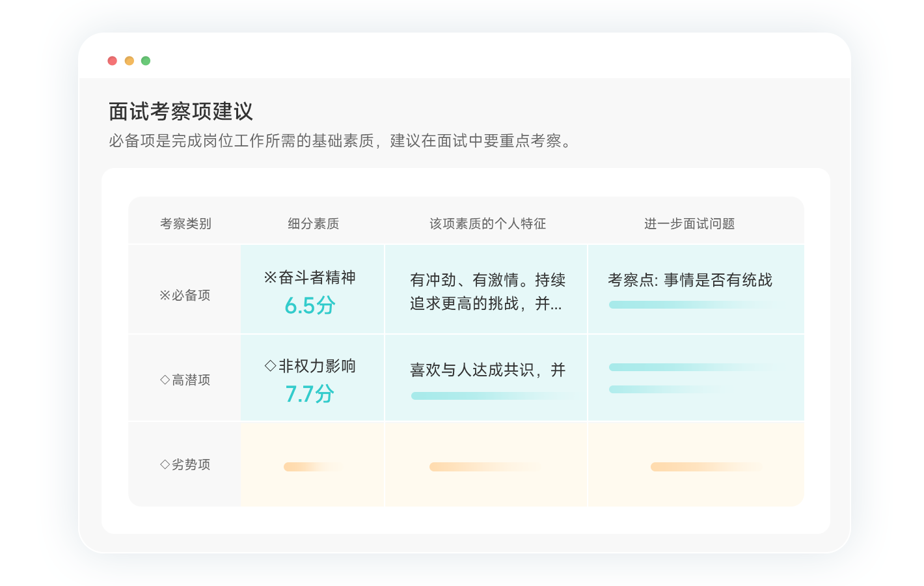Click the red close window dot
This screenshot has width=924, height=586.
pos(112,61)
